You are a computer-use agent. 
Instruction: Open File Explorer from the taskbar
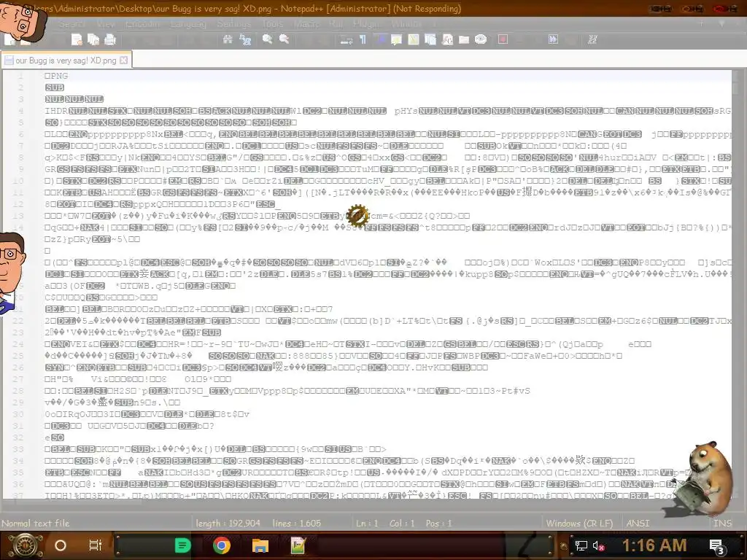tap(260, 545)
